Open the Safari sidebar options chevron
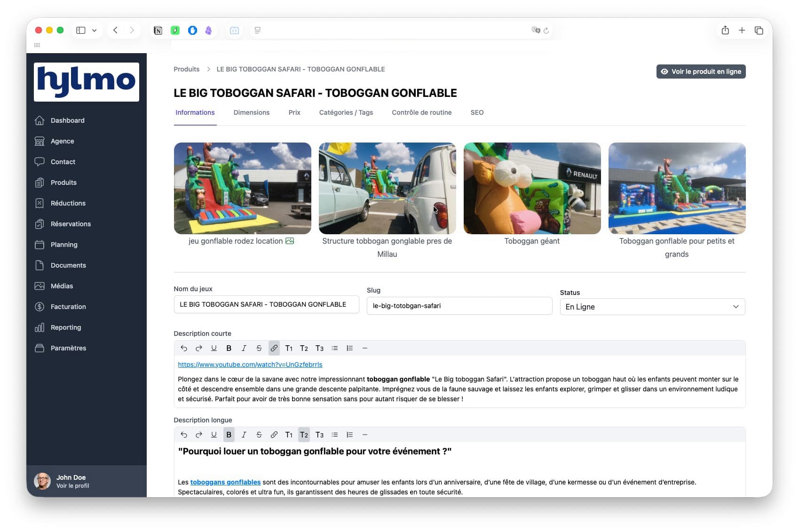799x532 pixels. click(95, 30)
